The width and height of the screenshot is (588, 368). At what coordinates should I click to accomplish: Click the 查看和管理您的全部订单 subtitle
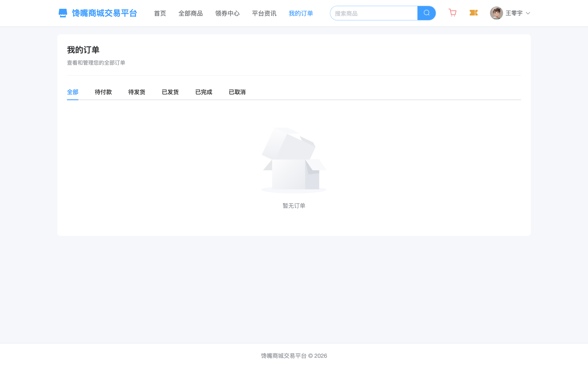96,63
